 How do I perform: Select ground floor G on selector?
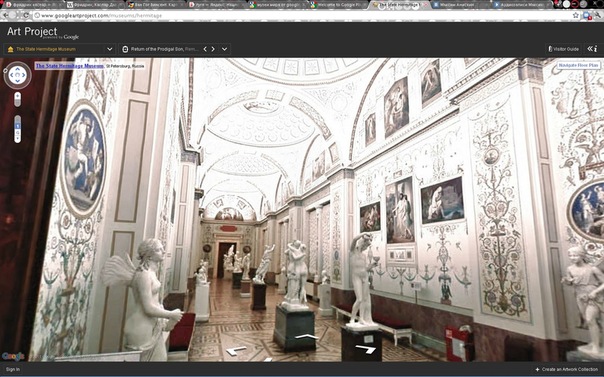click(x=17, y=132)
